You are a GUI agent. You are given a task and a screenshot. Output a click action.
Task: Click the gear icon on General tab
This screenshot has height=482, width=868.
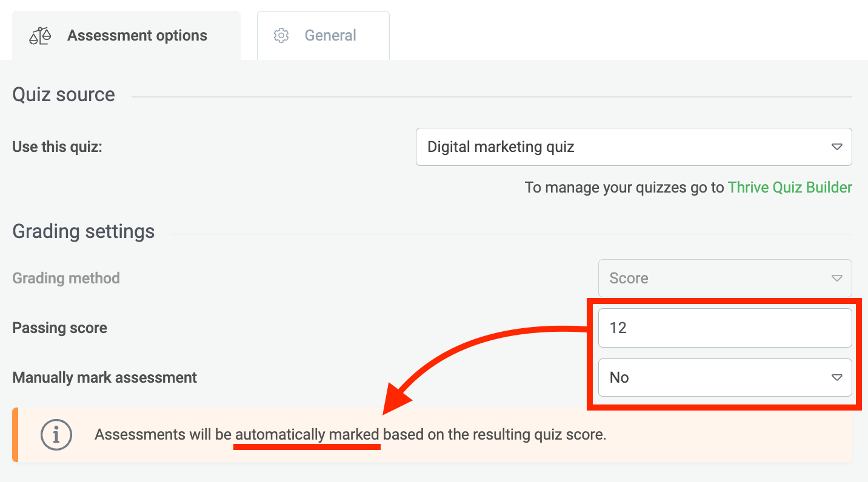(x=281, y=36)
